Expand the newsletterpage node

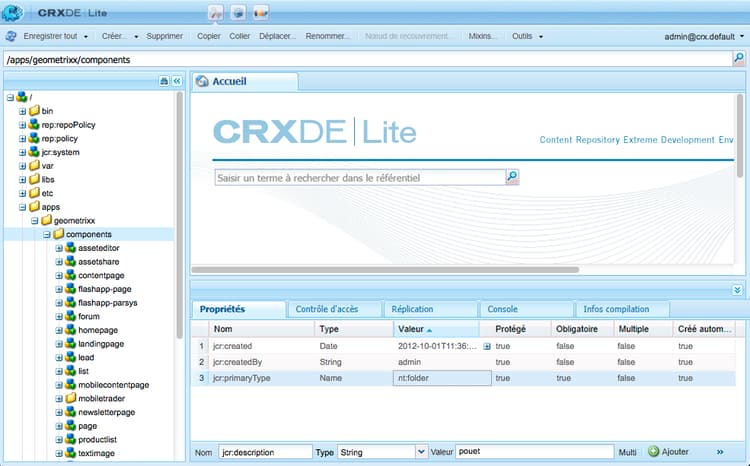coord(59,412)
